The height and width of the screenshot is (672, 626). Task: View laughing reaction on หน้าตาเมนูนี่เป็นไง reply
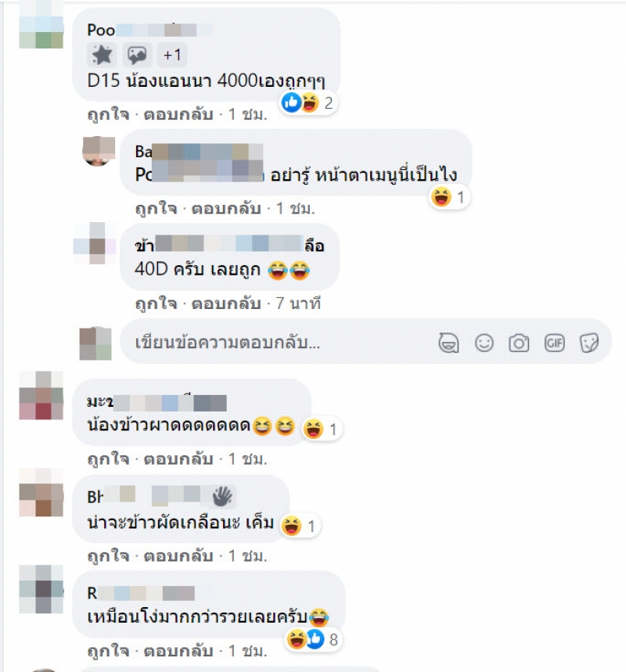(449, 197)
